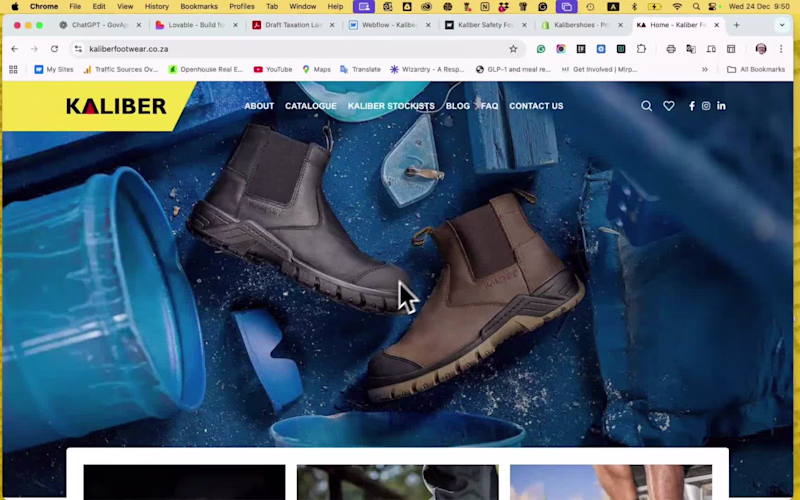Screen dimensions: 800x500
Task: Open the Translate bookmark
Action: tap(360, 69)
